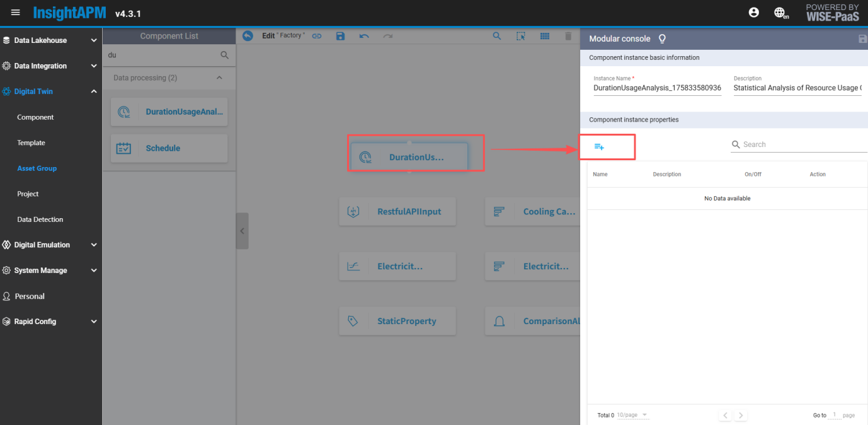
Task: Click the hamburger menu icon
Action: tap(16, 13)
